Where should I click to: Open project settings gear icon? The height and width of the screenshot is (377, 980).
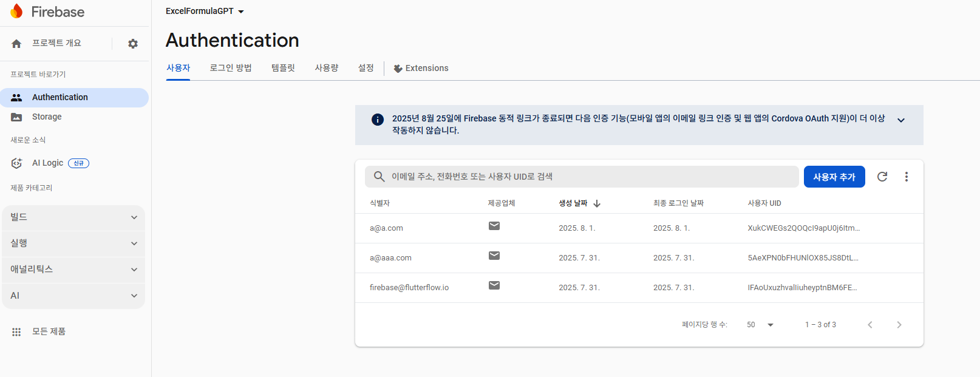pyautogui.click(x=133, y=44)
